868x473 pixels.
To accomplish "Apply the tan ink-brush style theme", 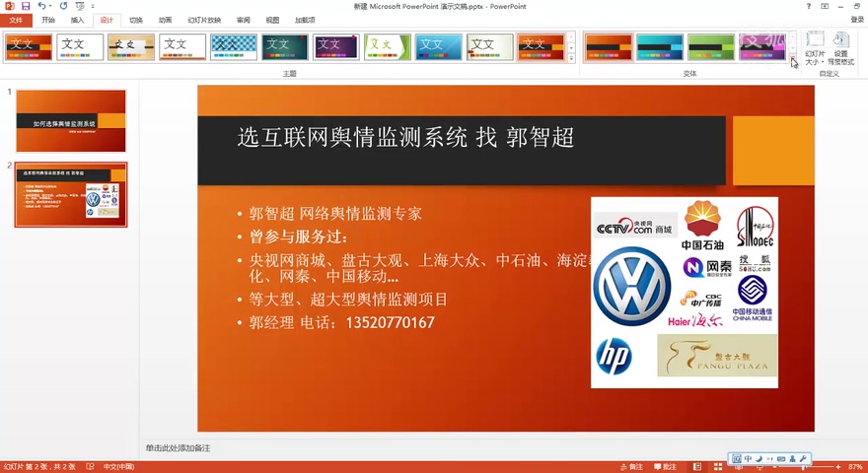I will click(131, 47).
